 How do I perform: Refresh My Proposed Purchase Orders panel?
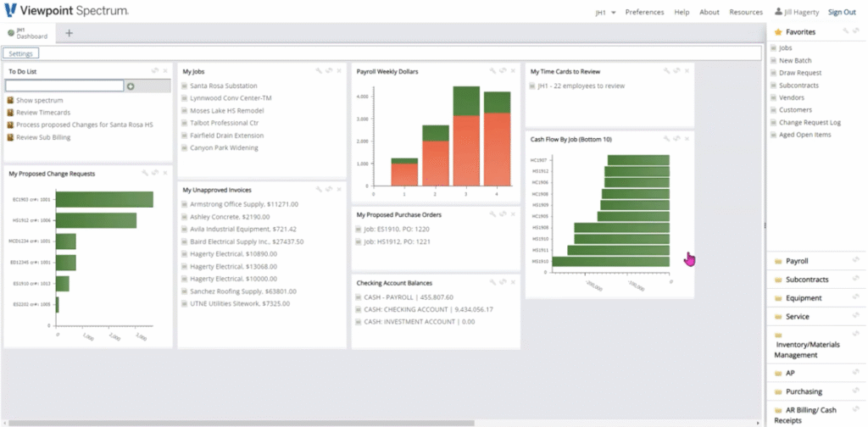coord(503,214)
